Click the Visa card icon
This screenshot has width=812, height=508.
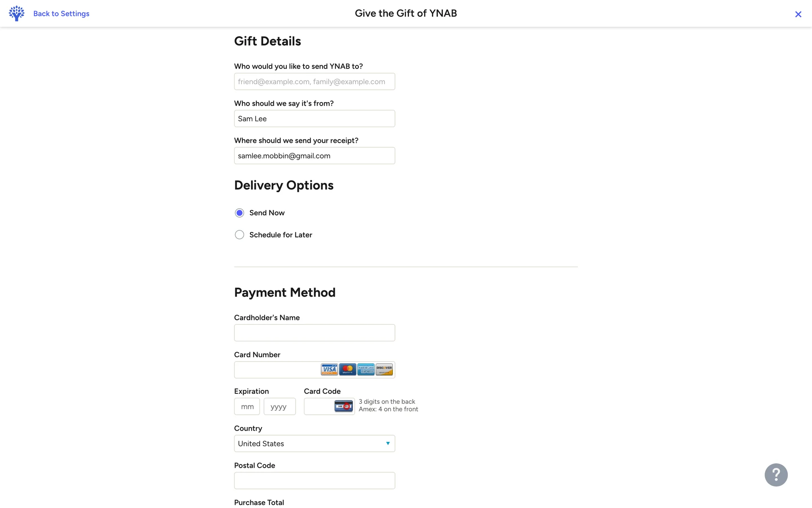coord(329,370)
